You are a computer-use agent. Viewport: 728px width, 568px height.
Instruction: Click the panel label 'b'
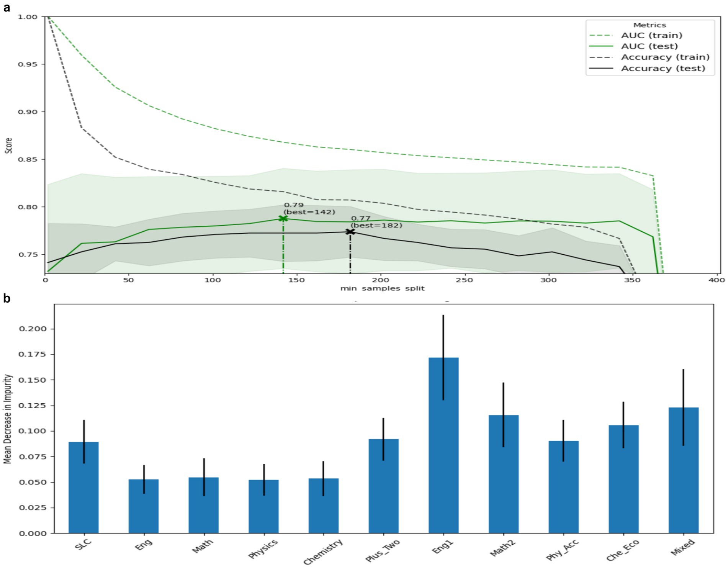pos(7,298)
